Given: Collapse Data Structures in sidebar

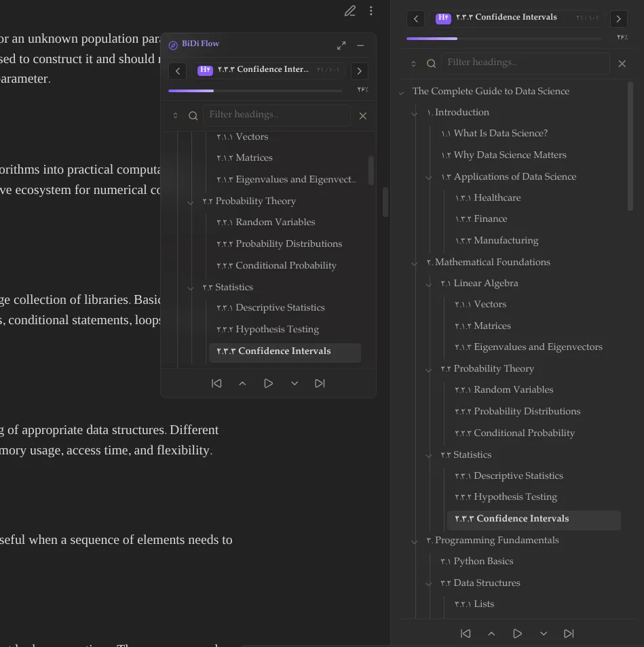Looking at the screenshot, I should click(x=429, y=584).
